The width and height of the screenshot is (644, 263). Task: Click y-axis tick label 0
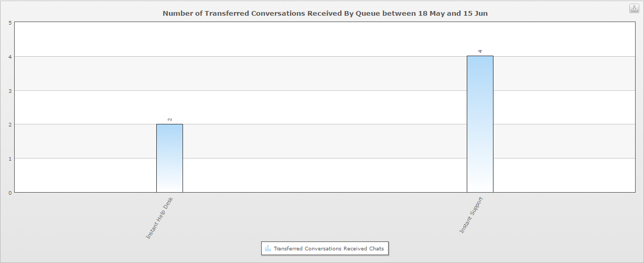pyautogui.click(x=10, y=193)
